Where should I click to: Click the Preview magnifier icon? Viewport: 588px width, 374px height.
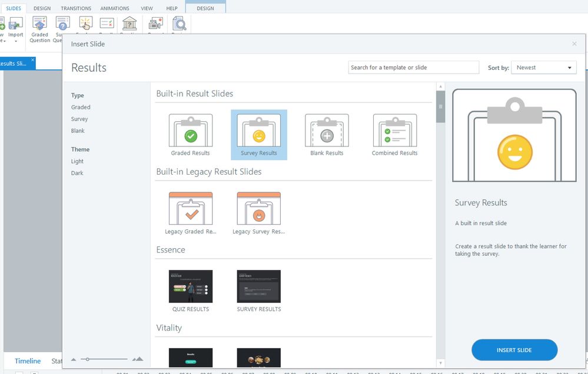point(178,24)
